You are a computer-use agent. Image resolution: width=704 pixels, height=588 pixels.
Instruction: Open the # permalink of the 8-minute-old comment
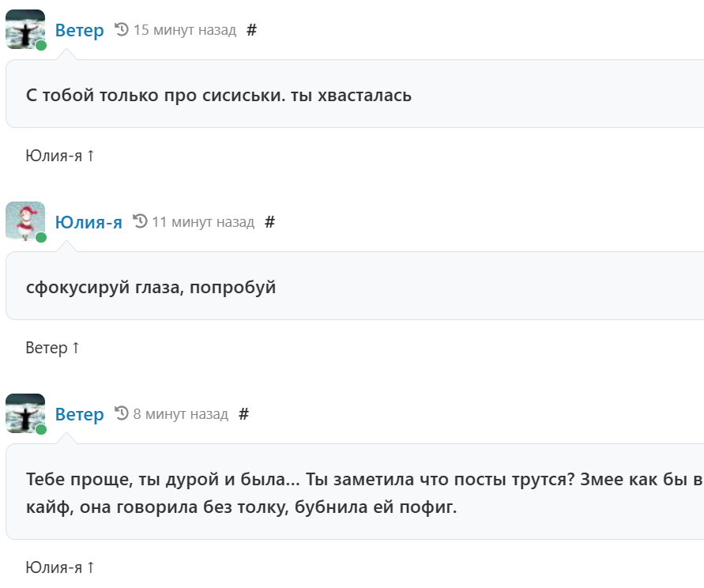[x=244, y=414]
